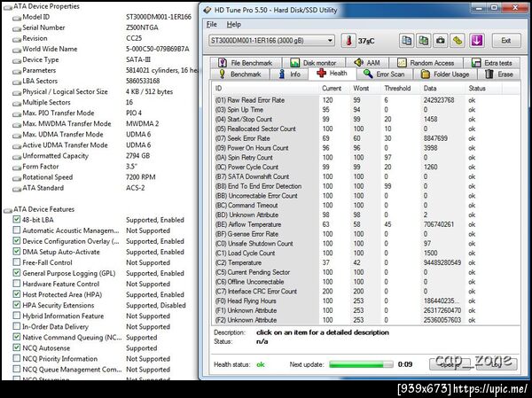Select the (05) Reallocated Sector Count row

pyautogui.click(x=365, y=129)
